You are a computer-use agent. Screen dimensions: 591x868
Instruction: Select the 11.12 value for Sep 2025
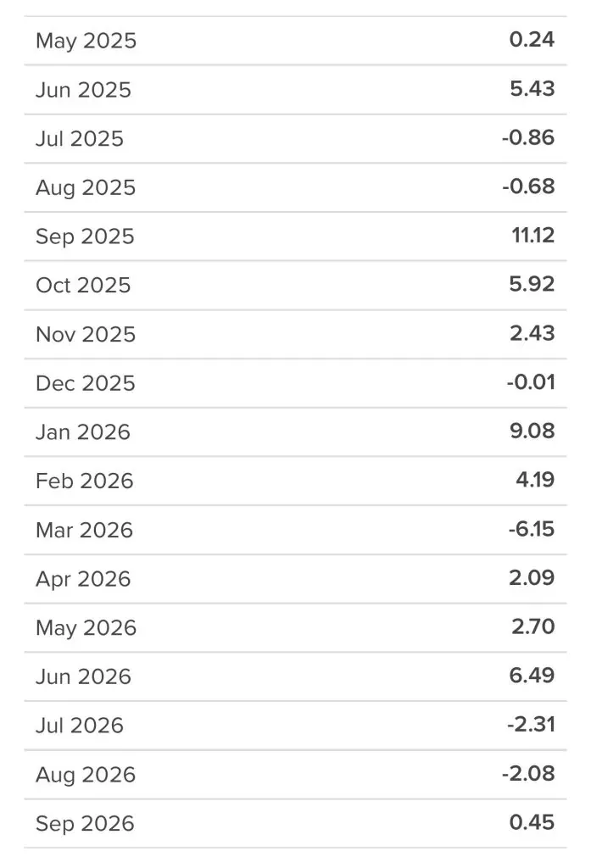532,236
